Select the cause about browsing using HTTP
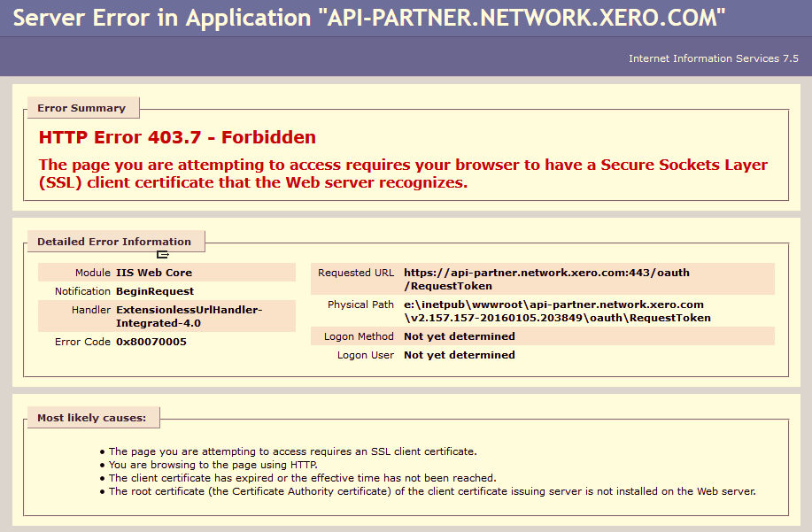 pos(213,465)
